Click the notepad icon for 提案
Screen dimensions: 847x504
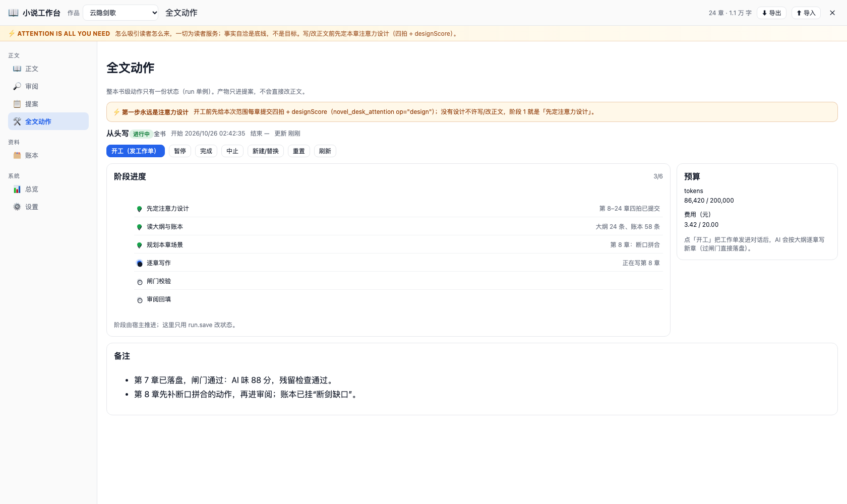click(17, 104)
